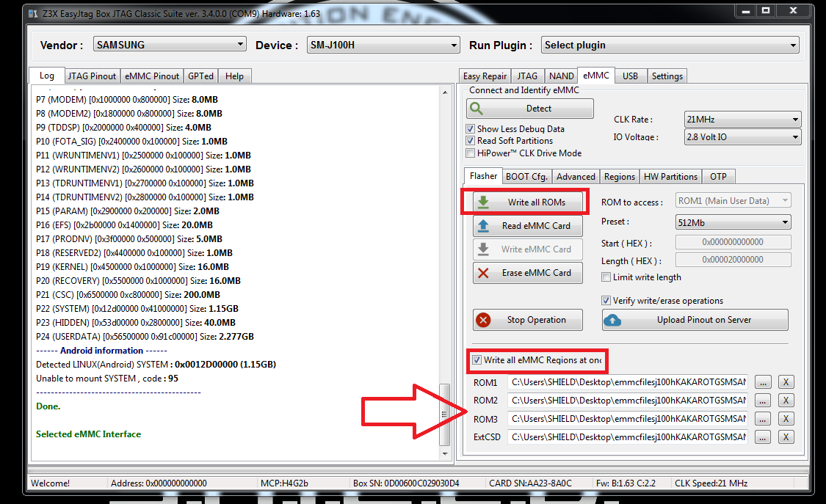Clear the ROM3 file path
This screenshot has height=504, width=826.
[x=786, y=419]
